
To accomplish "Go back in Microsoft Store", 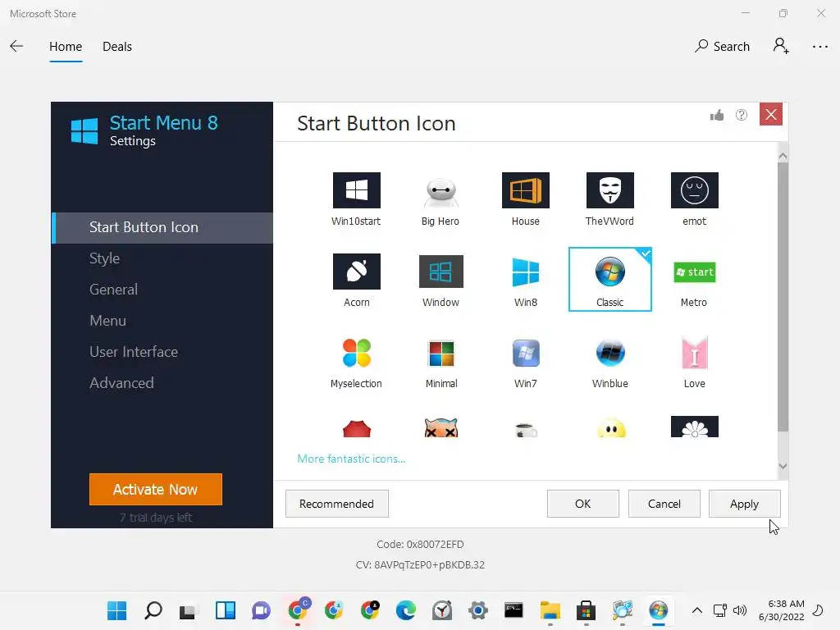I will pyautogui.click(x=16, y=47).
